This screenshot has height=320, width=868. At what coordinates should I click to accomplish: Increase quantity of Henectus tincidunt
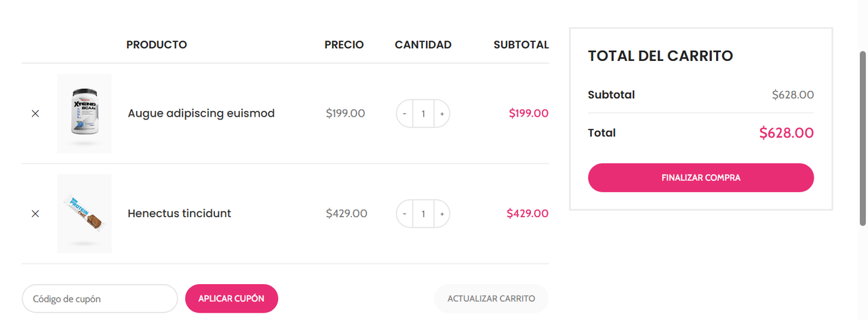[441, 214]
